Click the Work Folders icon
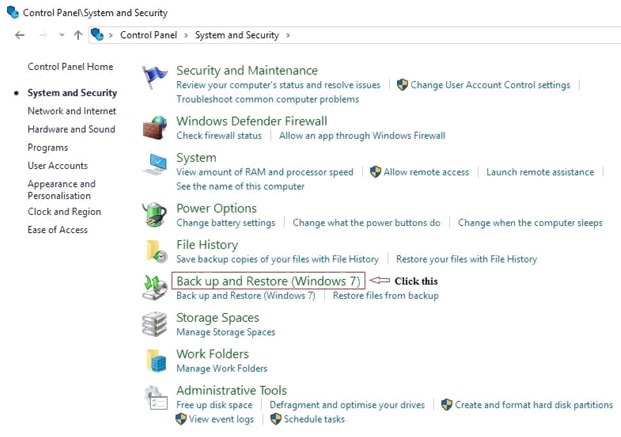Screen dimensions: 621x437 pos(156,361)
